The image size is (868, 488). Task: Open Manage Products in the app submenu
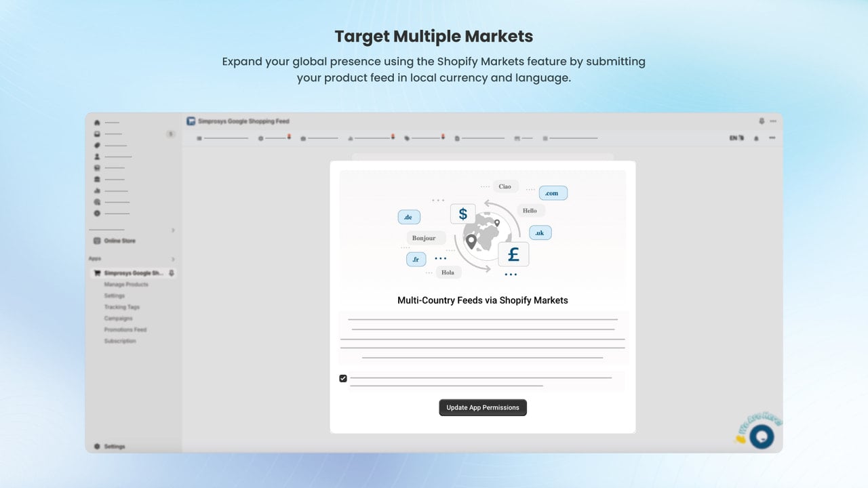click(126, 285)
